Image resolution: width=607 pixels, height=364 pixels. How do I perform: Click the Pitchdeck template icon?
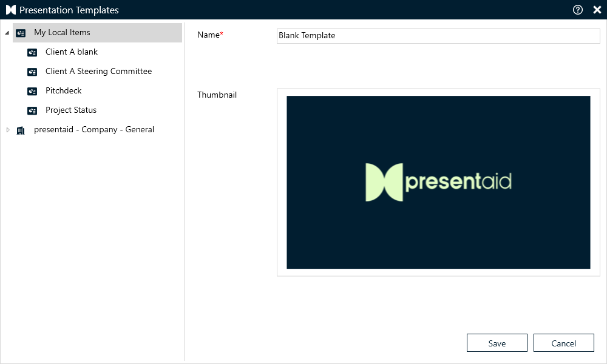click(32, 91)
